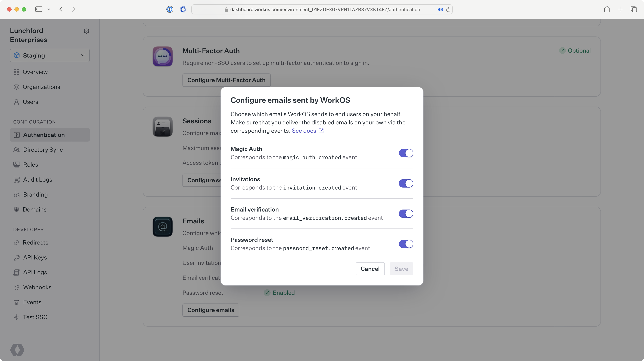Open Test SSO via its lightning icon
Viewport: 644px width, 361px height.
pos(16,317)
